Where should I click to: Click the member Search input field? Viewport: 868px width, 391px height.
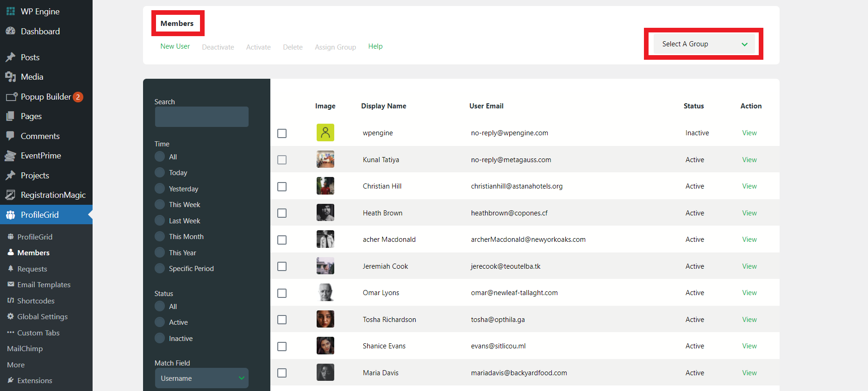click(x=201, y=117)
